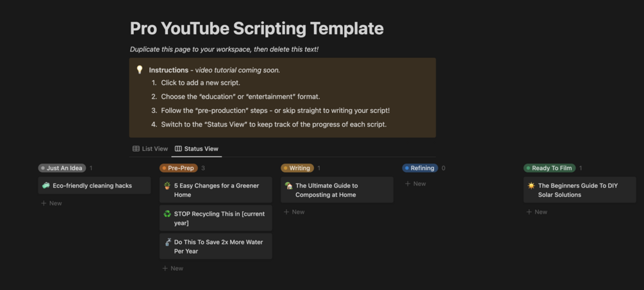This screenshot has width=644, height=290.
Task: Click the Just An Idea status tag
Action: click(x=62, y=168)
